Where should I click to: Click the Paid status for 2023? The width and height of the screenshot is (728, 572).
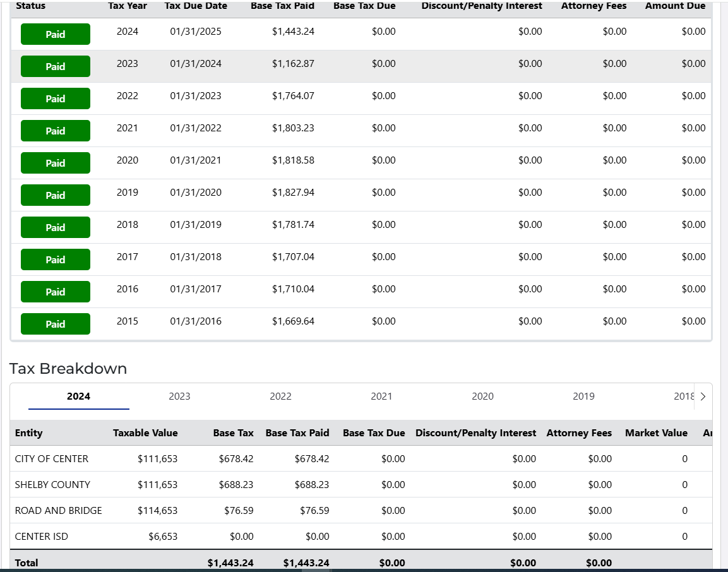click(x=56, y=66)
